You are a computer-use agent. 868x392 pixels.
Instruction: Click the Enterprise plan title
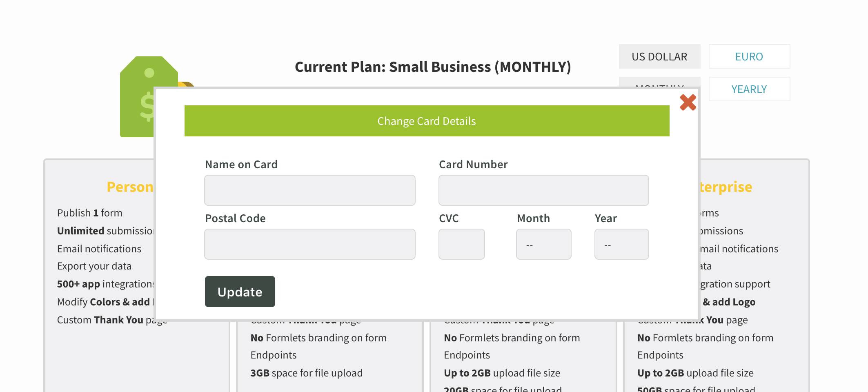(726, 187)
